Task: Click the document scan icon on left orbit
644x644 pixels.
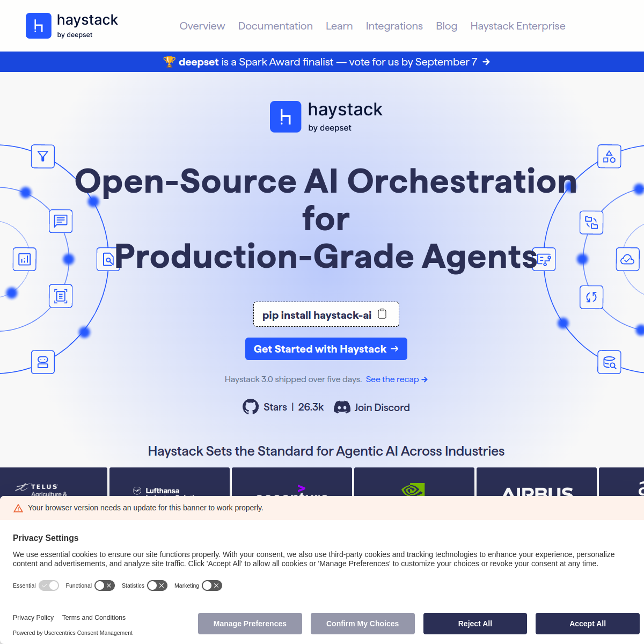Action: click(61, 296)
